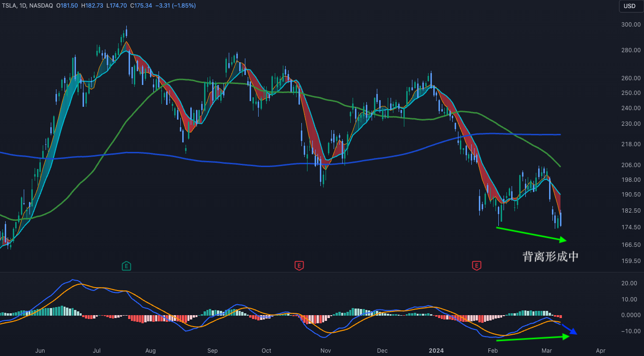The image size is (644, 356).
Task: Click the 20.00 label on MACD scale
Action: (629, 283)
